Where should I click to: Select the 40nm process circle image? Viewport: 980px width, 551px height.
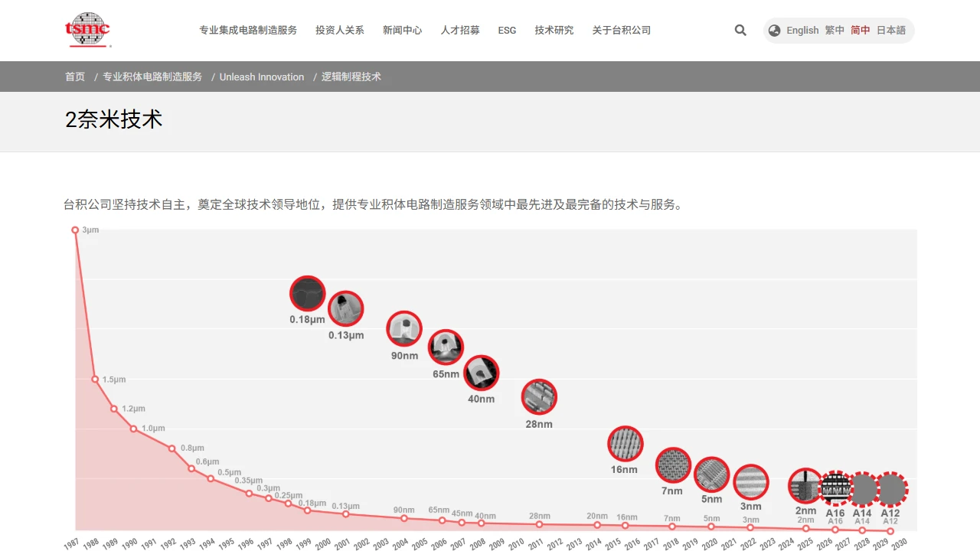pyautogui.click(x=482, y=373)
